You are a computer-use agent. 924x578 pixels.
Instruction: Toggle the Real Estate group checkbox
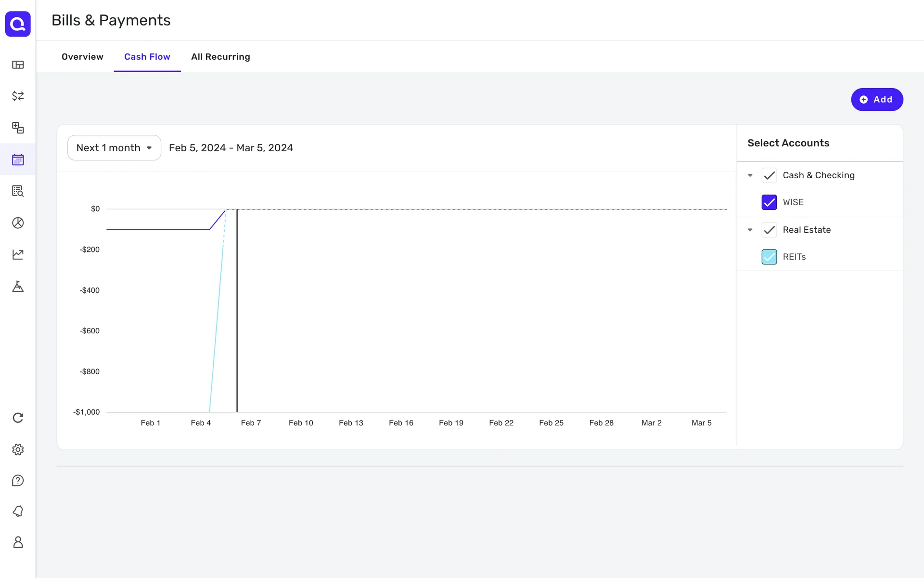click(x=769, y=230)
